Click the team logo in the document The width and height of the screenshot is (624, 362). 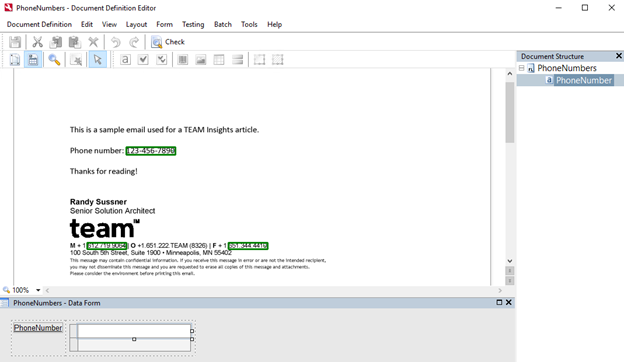pyautogui.click(x=105, y=228)
